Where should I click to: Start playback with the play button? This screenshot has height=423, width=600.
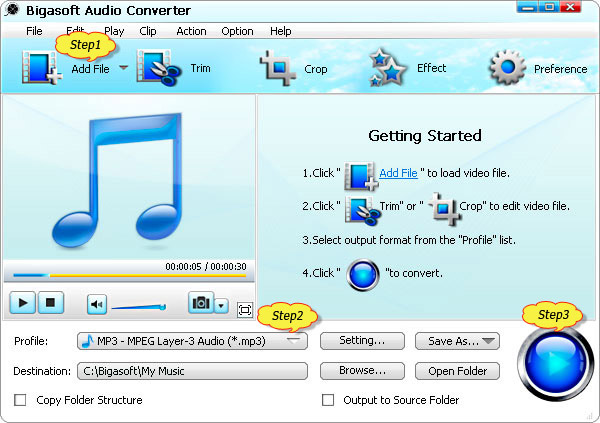tap(23, 302)
